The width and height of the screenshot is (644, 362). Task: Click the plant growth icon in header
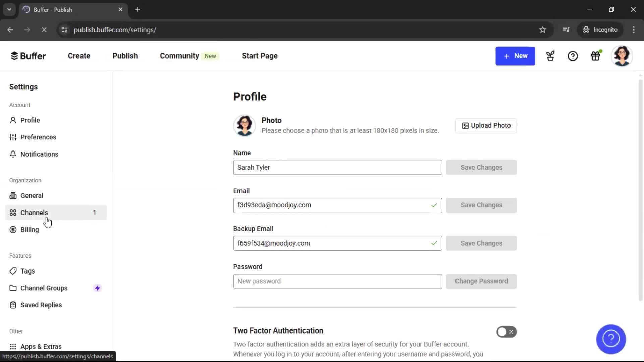550,56
